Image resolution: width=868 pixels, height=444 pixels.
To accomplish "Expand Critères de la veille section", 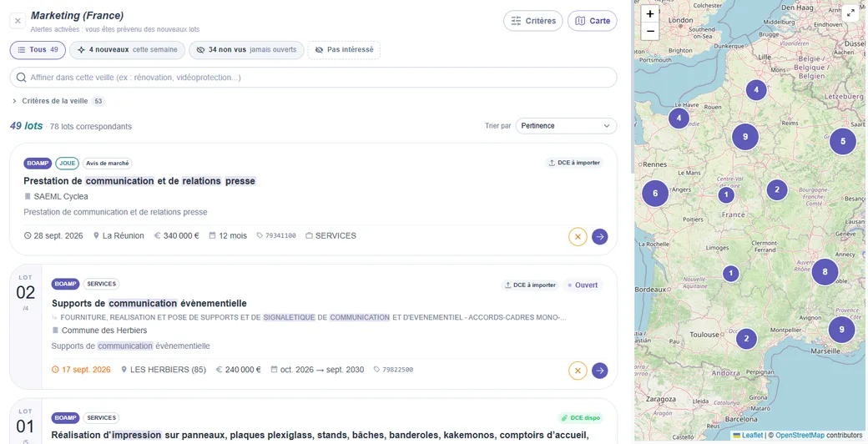I will point(54,101).
